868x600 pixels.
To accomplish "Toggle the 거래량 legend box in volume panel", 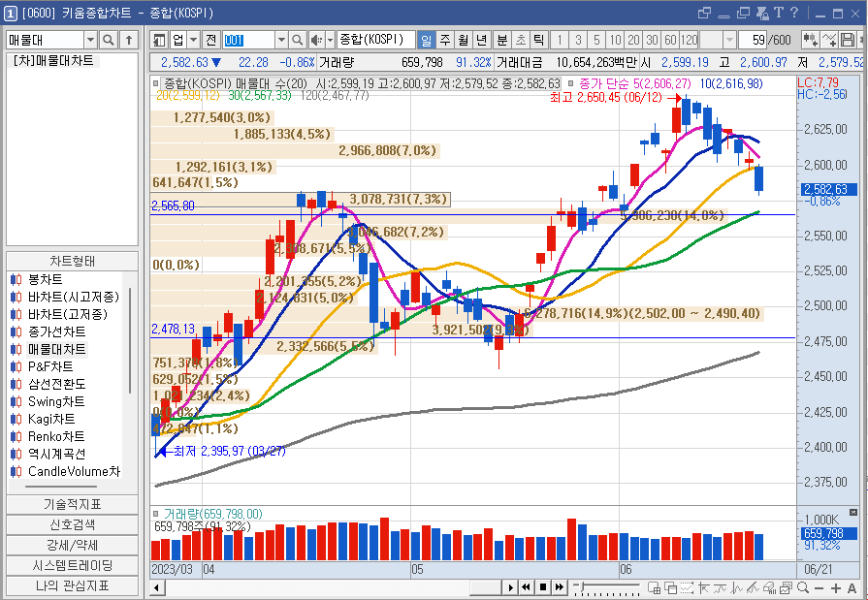I will coord(155,514).
